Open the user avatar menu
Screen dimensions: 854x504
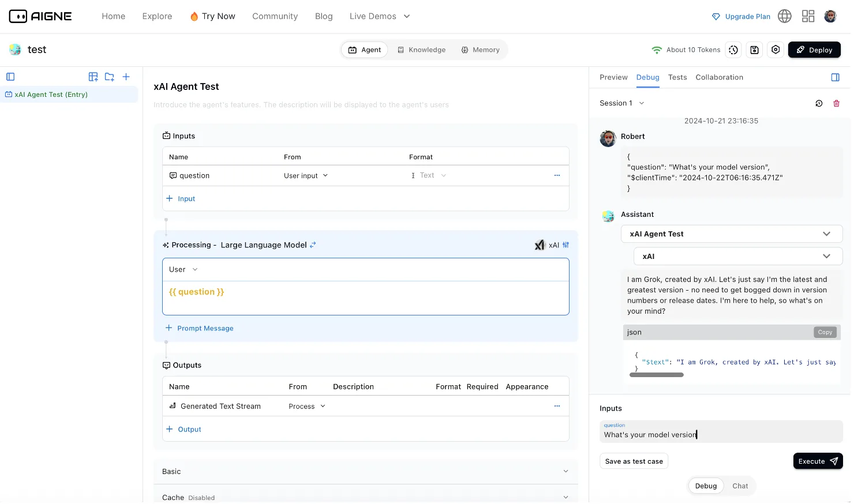tap(830, 16)
